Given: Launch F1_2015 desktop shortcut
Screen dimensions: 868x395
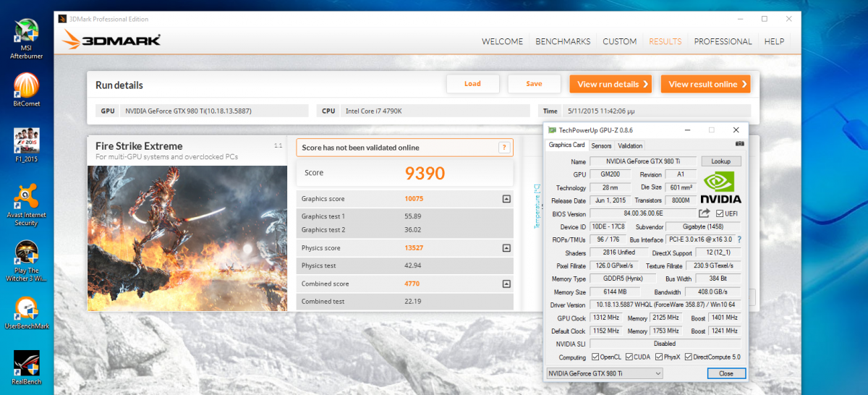Looking at the screenshot, I should click(26, 144).
